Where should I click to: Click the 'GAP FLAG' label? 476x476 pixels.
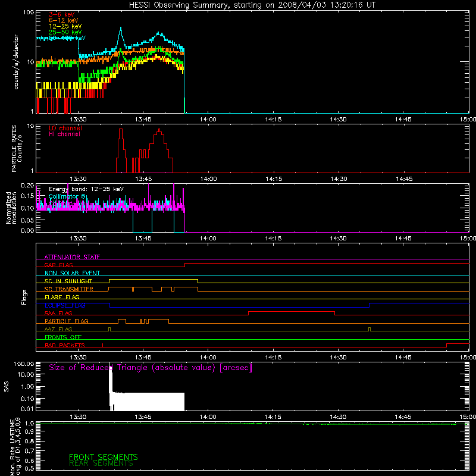[58, 265]
